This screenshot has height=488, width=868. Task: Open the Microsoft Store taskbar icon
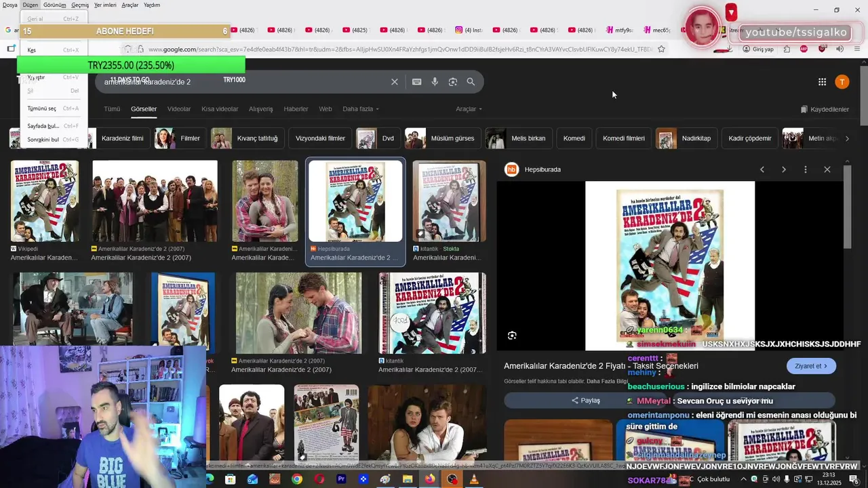point(230,479)
